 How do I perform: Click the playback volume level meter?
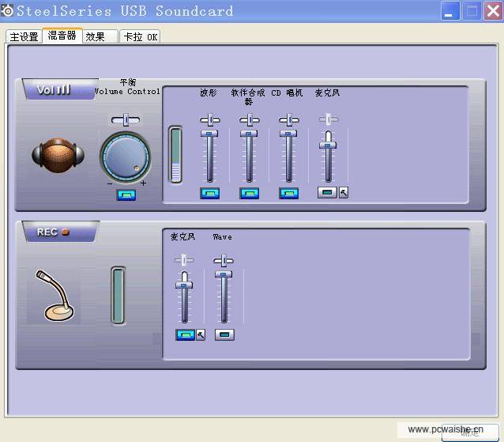(x=175, y=154)
